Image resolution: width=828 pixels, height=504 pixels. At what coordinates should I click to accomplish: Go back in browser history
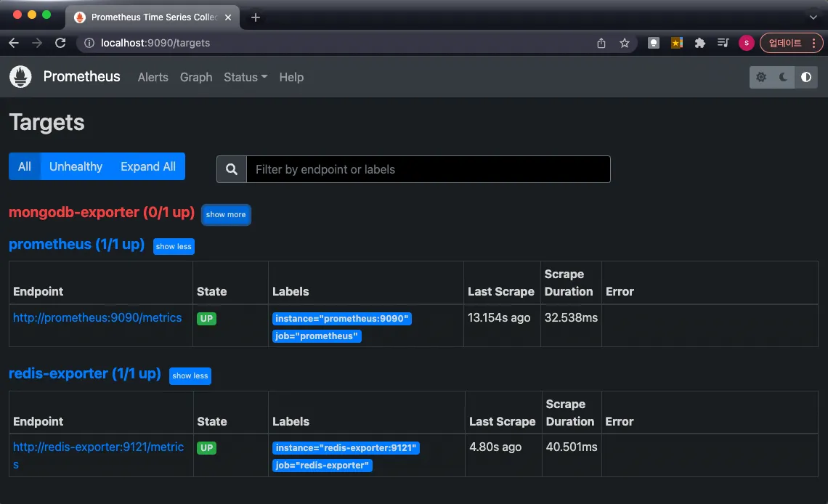pos(14,43)
